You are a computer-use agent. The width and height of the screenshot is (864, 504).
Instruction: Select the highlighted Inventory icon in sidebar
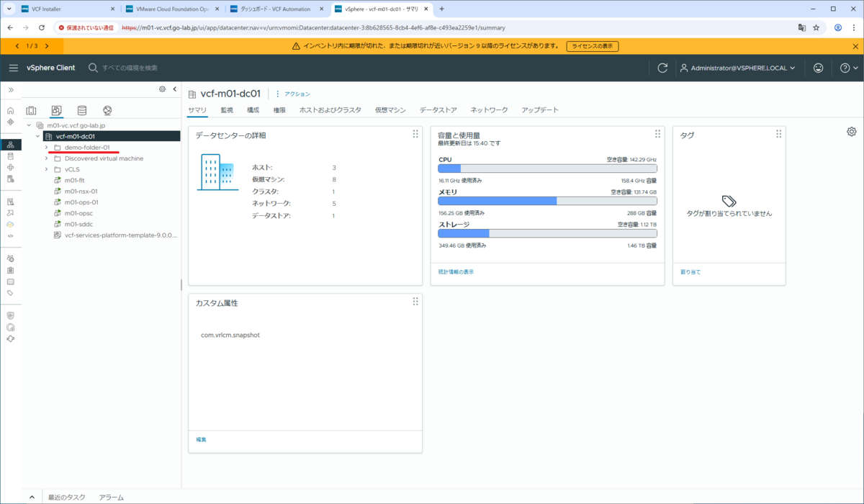pyautogui.click(x=11, y=145)
